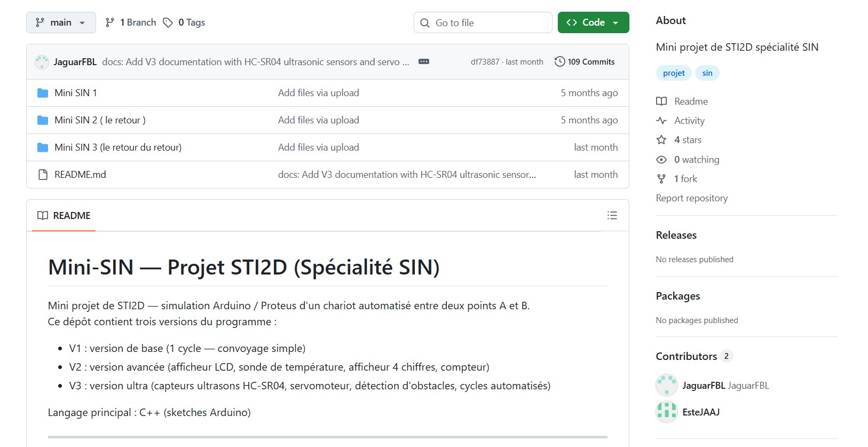The image size is (868, 447).
Task: Click the fork icon in About
Action: point(661,179)
